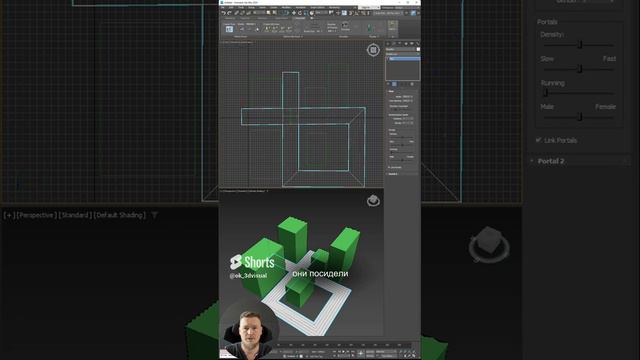Click the object color swatch in command panel
Screen dimensions: 640x360
[418, 49]
